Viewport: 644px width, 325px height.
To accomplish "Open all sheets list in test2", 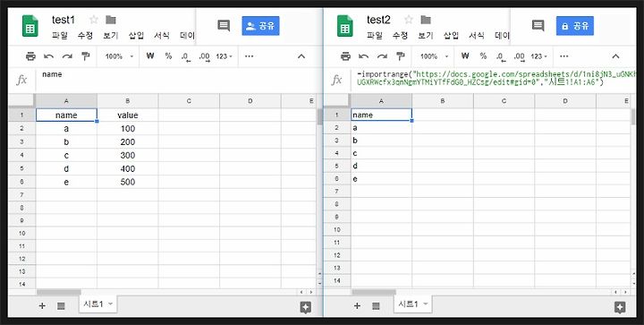I will [x=376, y=305].
